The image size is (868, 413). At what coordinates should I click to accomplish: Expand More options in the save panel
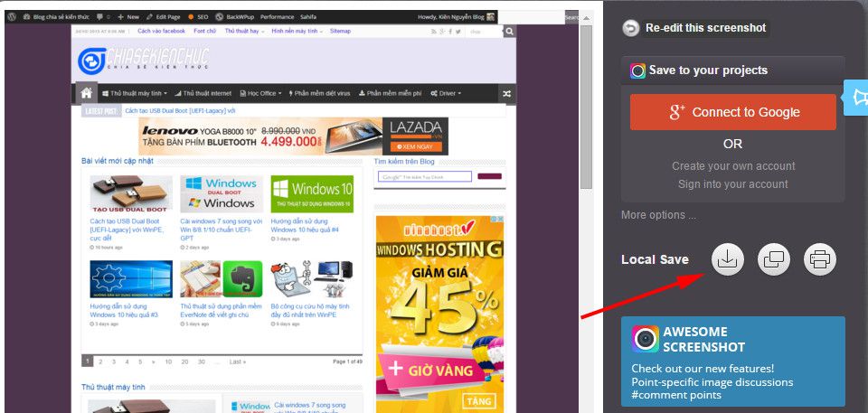point(658,215)
